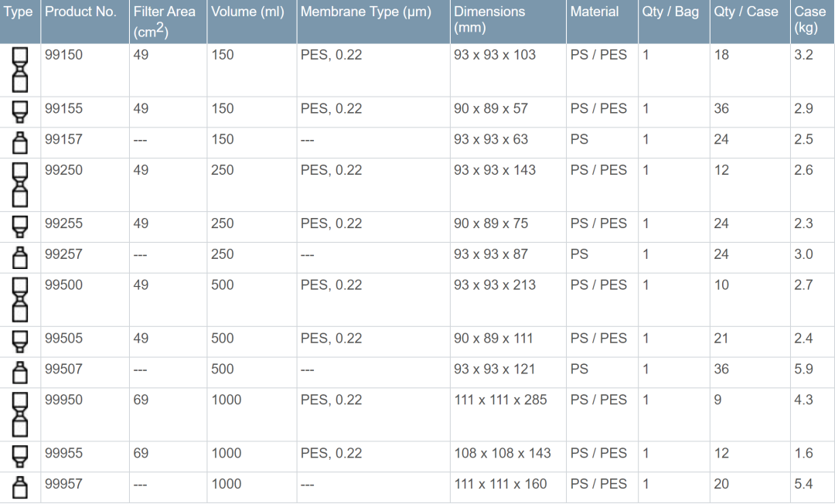835x504 pixels.
Task: Click case weight 5.4 for product 99957
Action: click(x=803, y=485)
